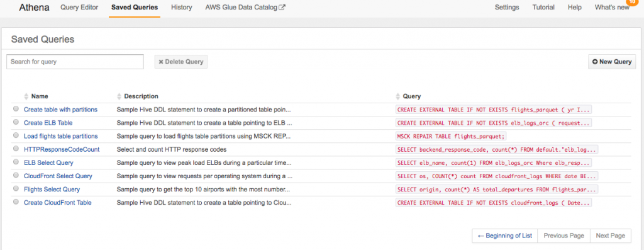Open Create ELB Table query
This screenshot has height=250, width=644.
[48, 123]
